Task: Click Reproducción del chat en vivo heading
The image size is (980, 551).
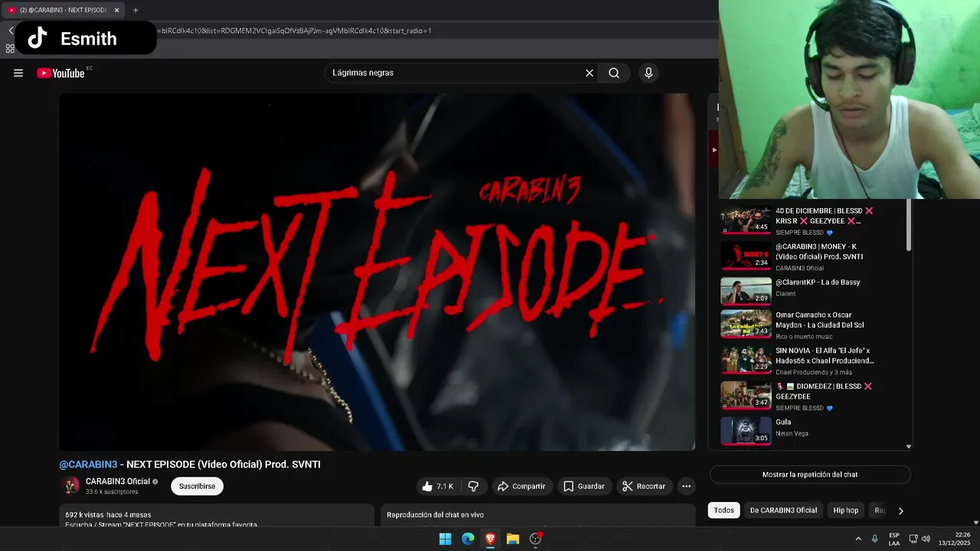Action: (x=435, y=515)
